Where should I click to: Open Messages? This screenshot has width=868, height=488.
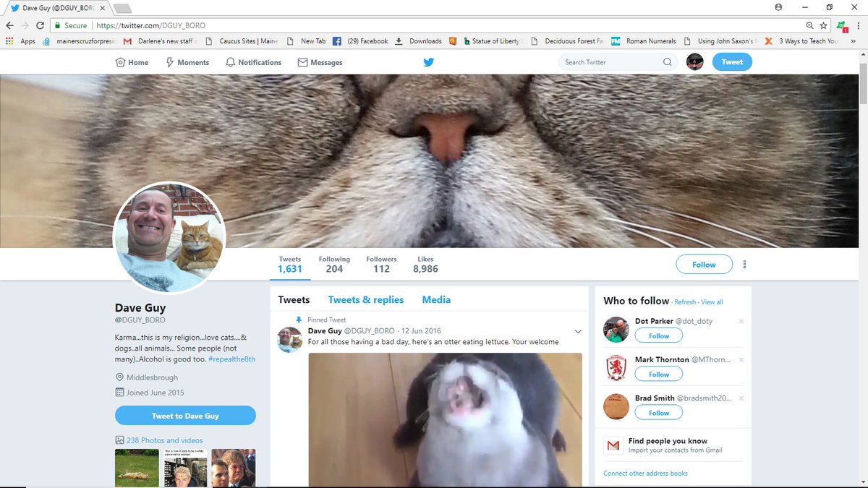point(320,62)
